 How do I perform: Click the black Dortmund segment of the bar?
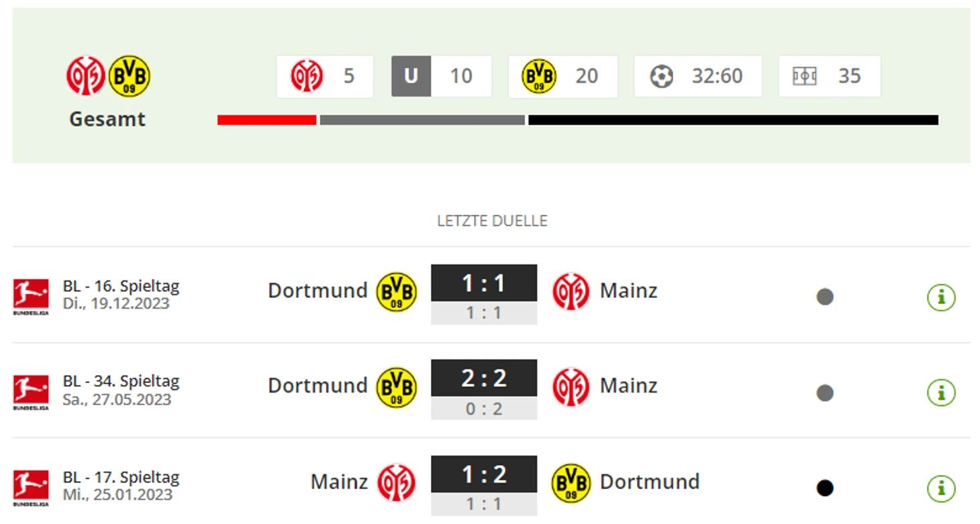[733, 120]
